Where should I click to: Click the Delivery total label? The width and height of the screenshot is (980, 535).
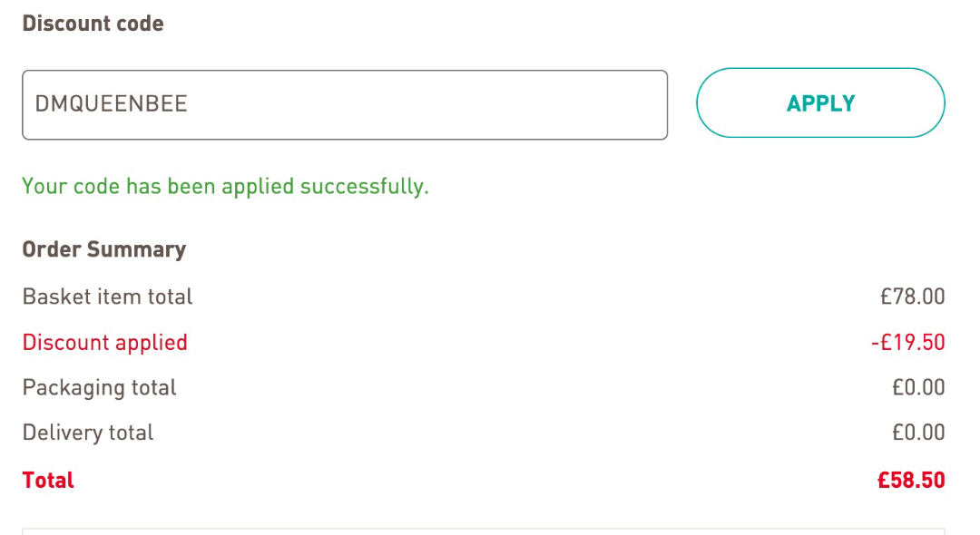(88, 433)
